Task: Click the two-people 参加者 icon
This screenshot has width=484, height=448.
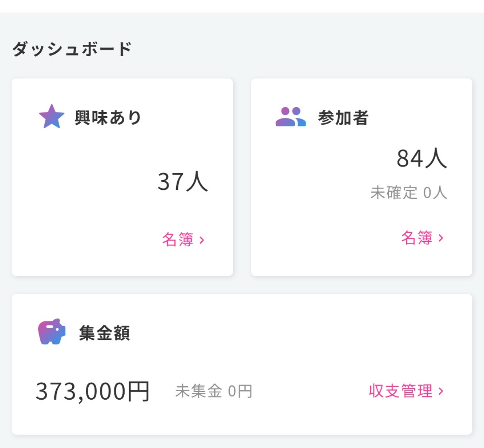Action: click(290, 117)
